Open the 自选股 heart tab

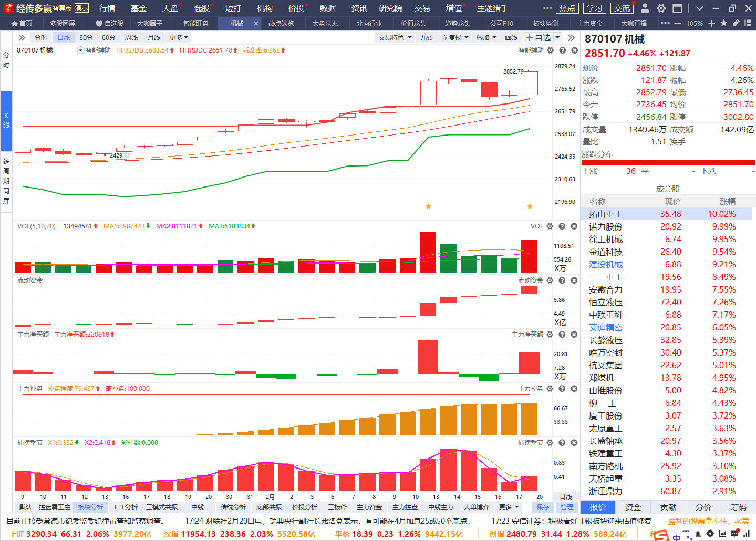tap(110, 23)
